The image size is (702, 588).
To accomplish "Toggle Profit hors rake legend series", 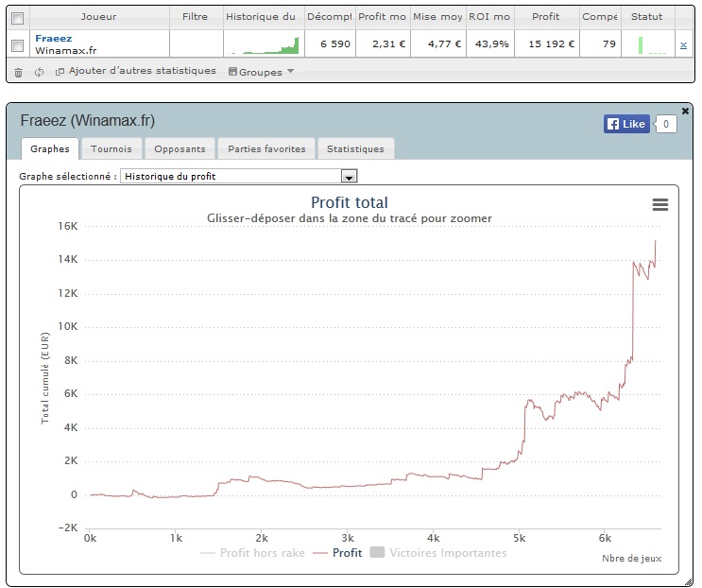I will [252, 553].
